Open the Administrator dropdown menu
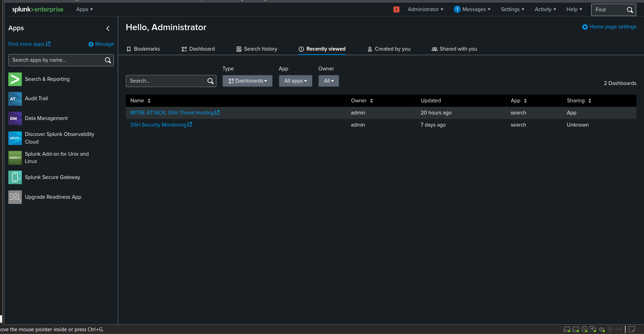The width and height of the screenshot is (644, 334). pyautogui.click(x=425, y=9)
